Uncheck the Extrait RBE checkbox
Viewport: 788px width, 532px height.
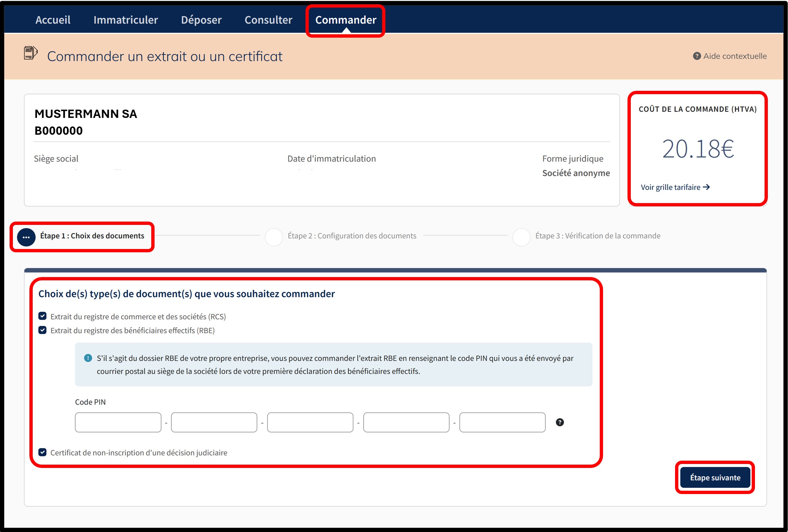[42, 330]
